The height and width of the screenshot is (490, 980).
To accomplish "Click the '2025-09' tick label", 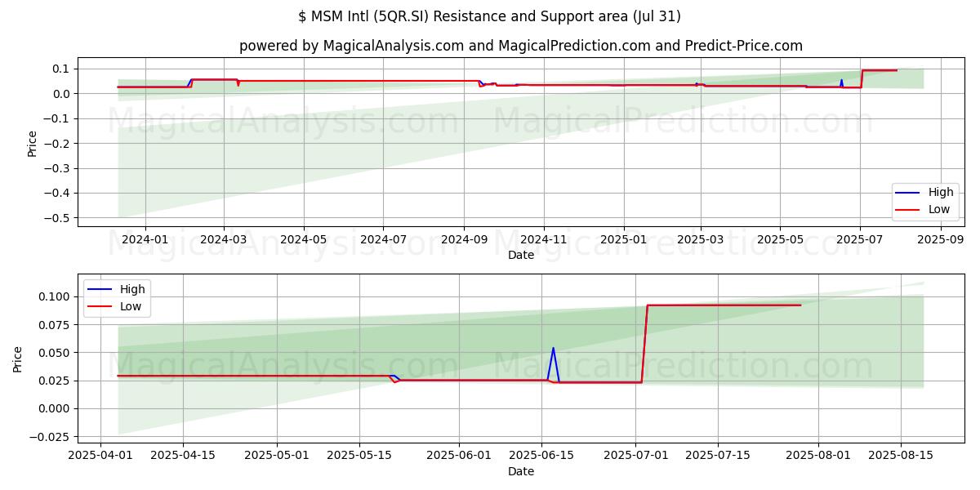I will pos(942,239).
